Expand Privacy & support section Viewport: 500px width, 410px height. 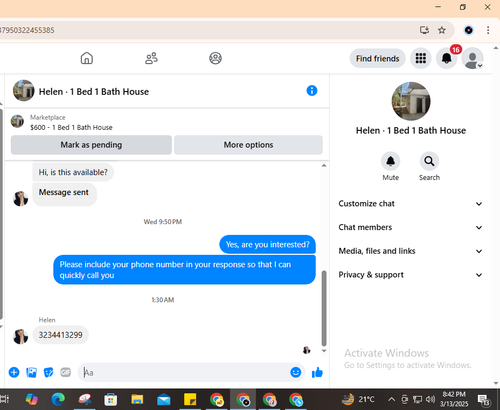coord(410,275)
